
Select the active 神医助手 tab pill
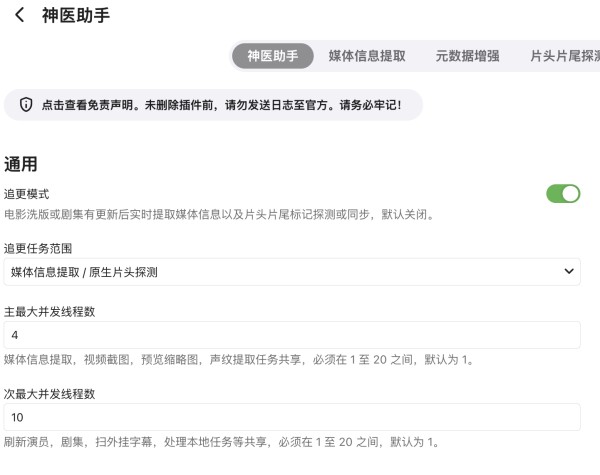pos(273,57)
